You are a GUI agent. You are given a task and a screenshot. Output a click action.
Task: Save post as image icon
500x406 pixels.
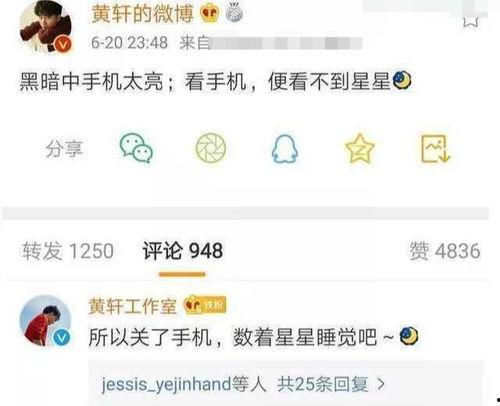[x=435, y=149]
